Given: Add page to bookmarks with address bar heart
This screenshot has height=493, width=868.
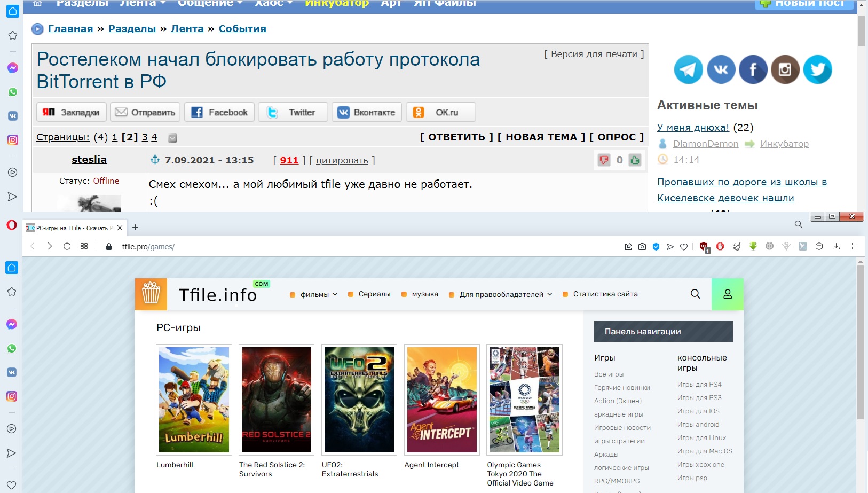Looking at the screenshot, I should pyautogui.click(x=684, y=247).
